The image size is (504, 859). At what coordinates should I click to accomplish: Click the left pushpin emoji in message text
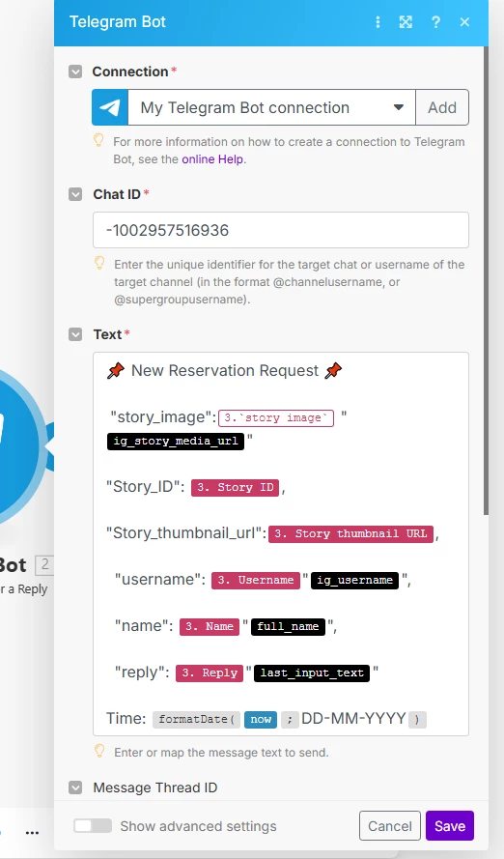tap(116, 371)
